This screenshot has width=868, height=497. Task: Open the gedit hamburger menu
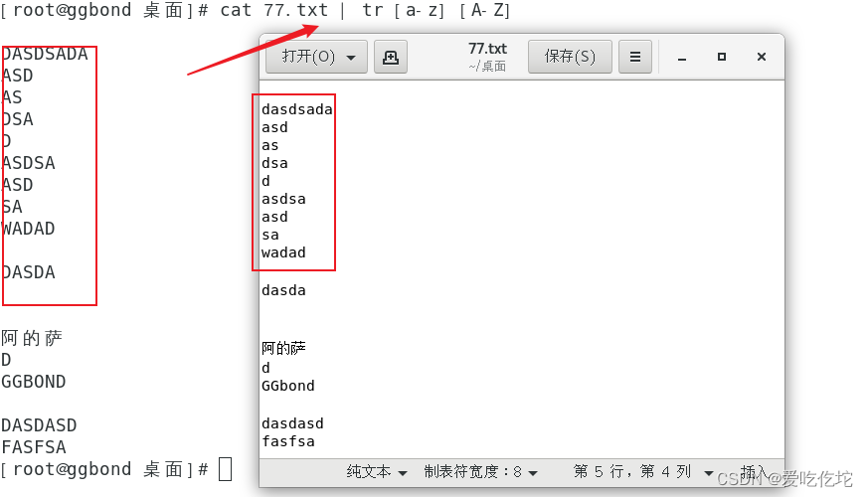tap(635, 57)
